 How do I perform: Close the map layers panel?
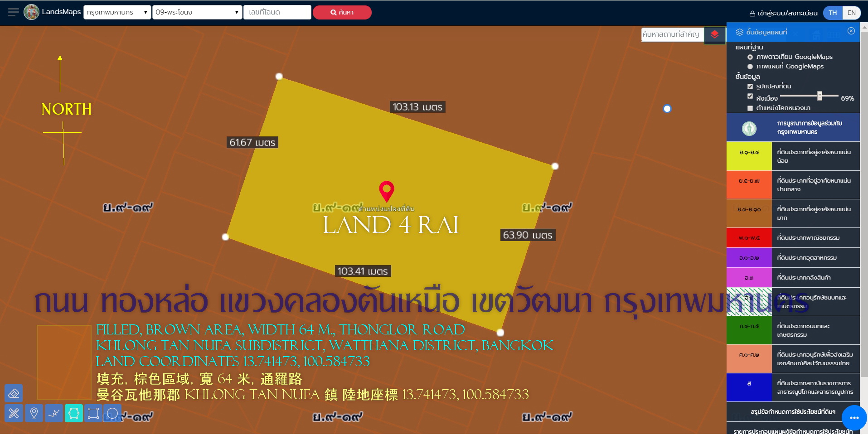pos(851,31)
